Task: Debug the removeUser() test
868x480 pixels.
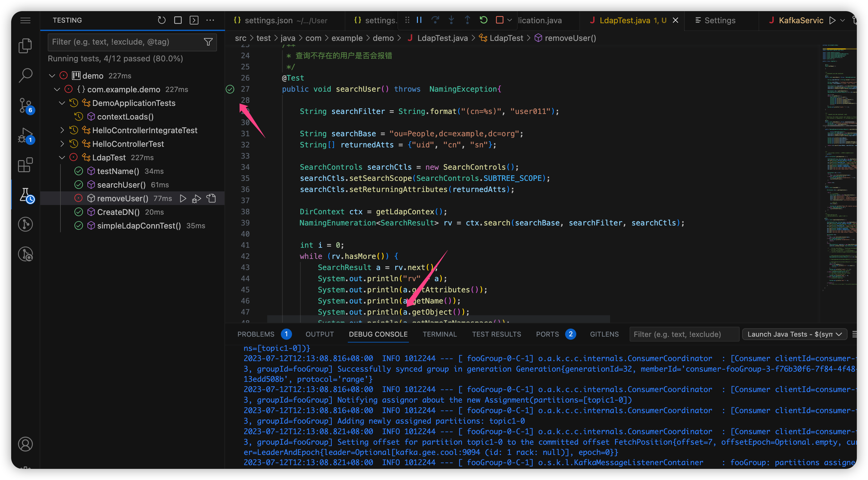Action: 197,199
